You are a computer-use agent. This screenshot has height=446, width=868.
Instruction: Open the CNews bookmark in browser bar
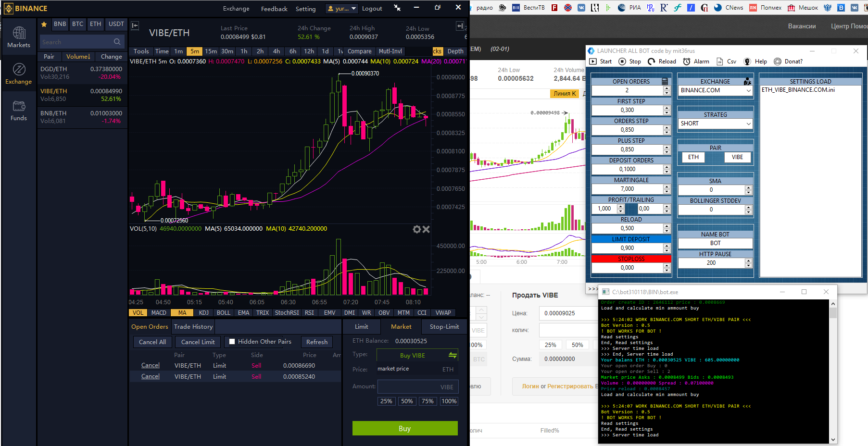coord(728,8)
